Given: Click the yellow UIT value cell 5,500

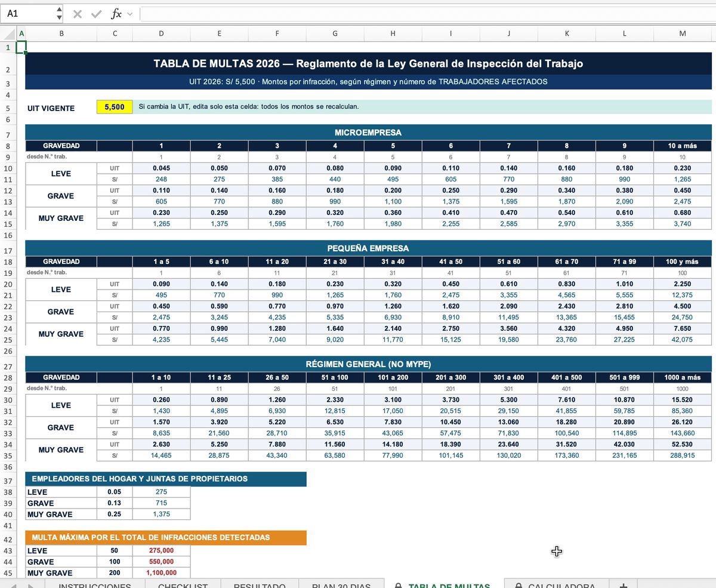Looking at the screenshot, I should 115,107.
